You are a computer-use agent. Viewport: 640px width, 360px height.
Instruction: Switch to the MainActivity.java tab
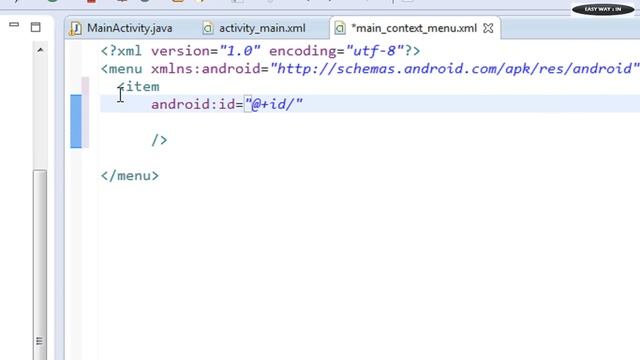(x=129, y=28)
